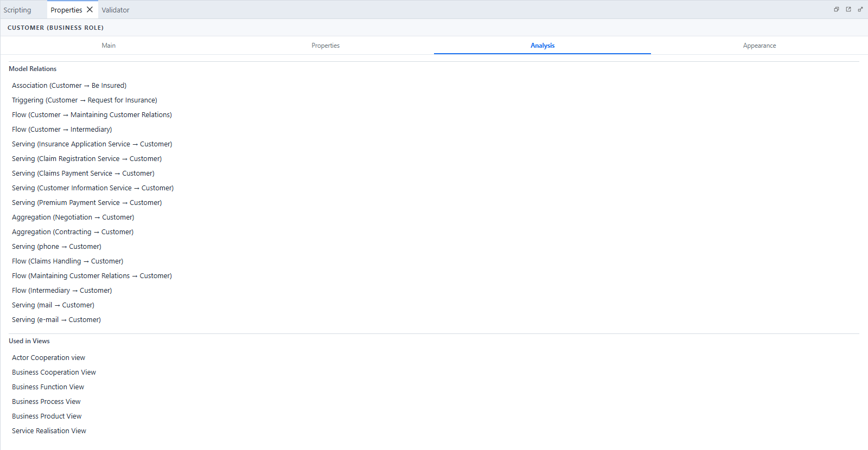Switch to the Appearance sub-tab
868x450 pixels.
[759, 46]
